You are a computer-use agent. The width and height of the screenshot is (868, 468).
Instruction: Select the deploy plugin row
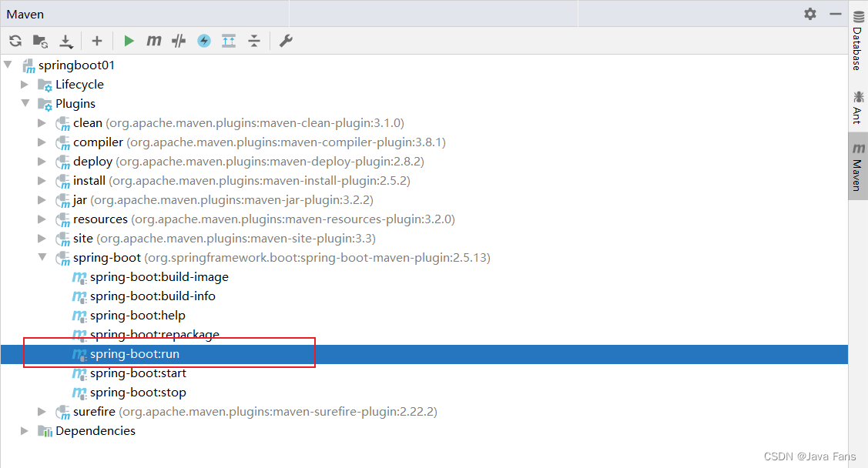(x=424, y=162)
